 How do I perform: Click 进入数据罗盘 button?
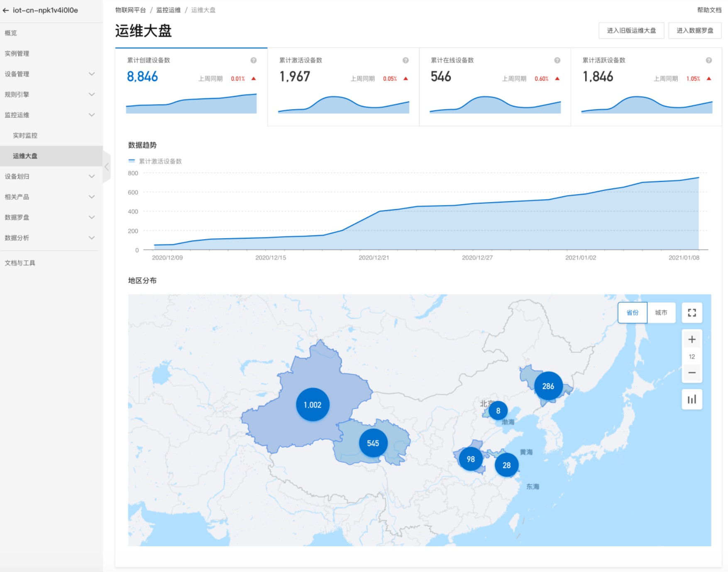point(695,30)
